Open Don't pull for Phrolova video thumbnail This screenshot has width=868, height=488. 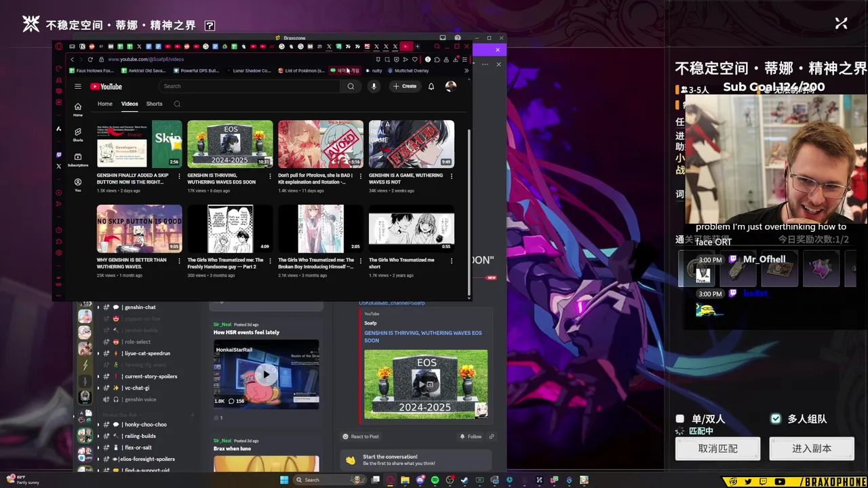point(321,144)
